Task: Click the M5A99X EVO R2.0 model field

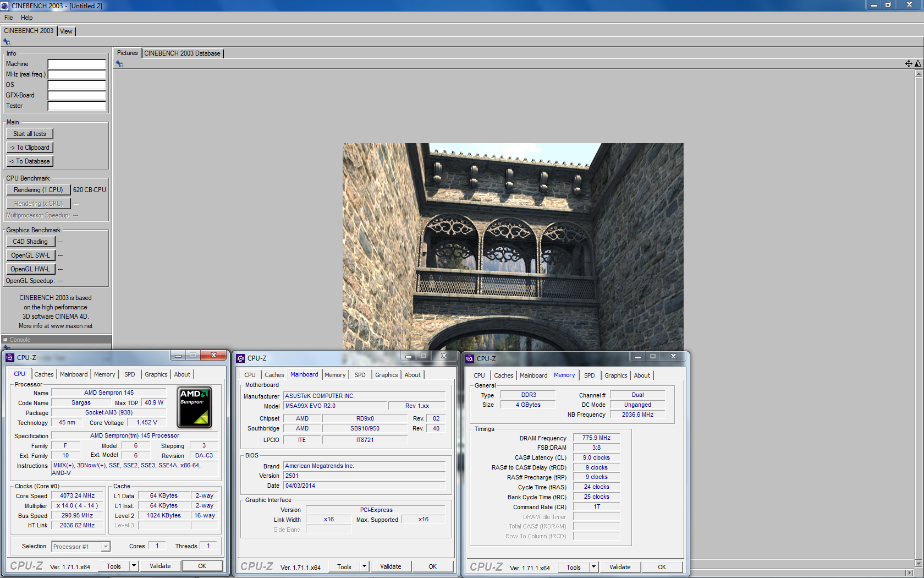Action: coord(335,406)
